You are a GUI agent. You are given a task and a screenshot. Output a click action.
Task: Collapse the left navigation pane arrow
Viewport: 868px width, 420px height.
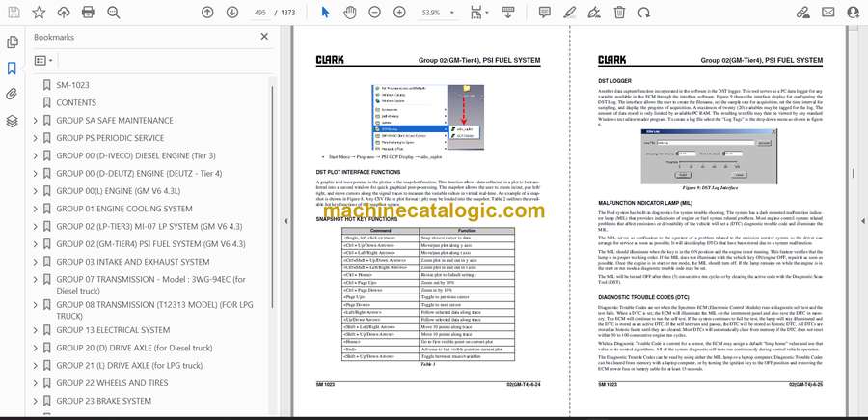coord(286,220)
